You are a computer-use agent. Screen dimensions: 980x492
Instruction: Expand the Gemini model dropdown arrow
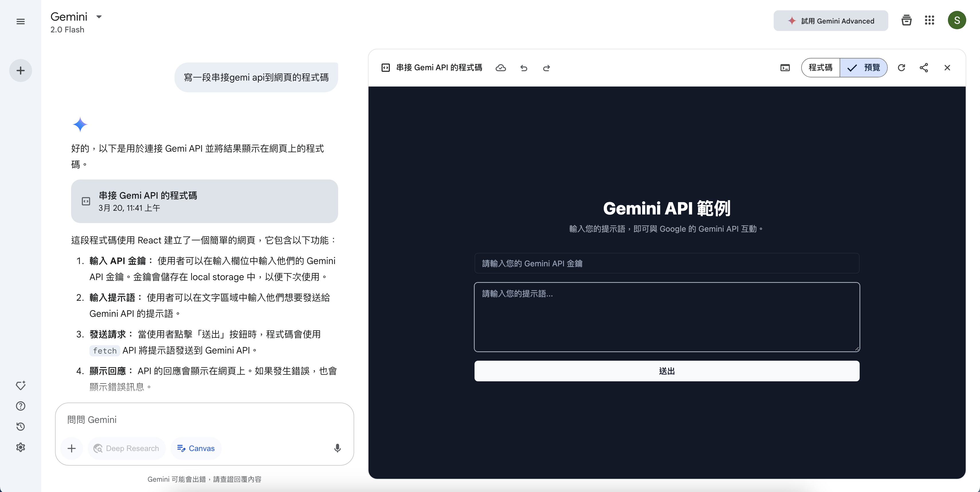99,17
